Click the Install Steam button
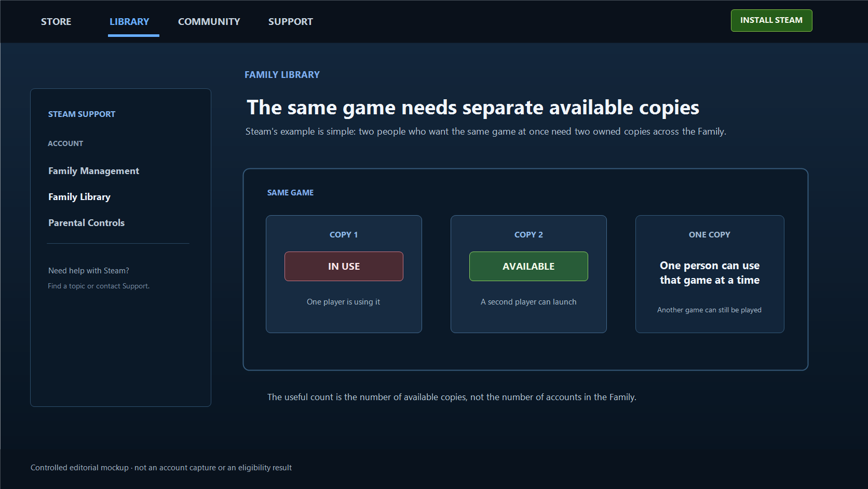The width and height of the screenshot is (868, 489). [771, 20]
